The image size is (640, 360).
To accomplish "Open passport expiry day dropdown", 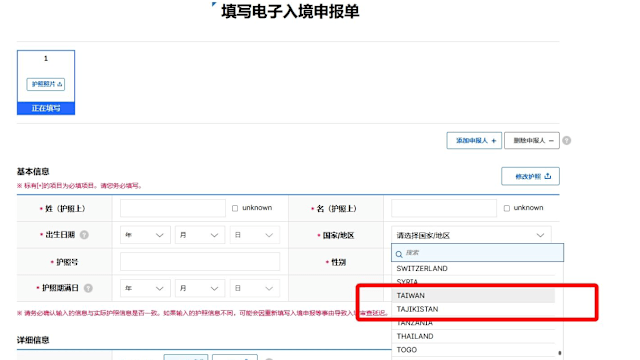I will (254, 288).
